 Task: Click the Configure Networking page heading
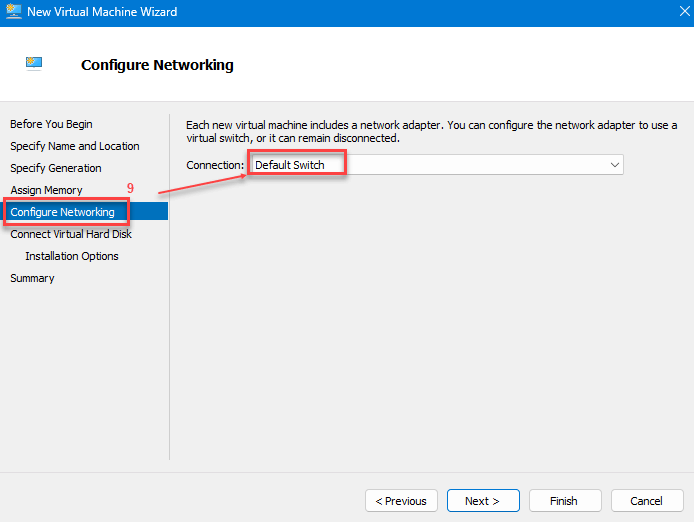coord(157,65)
